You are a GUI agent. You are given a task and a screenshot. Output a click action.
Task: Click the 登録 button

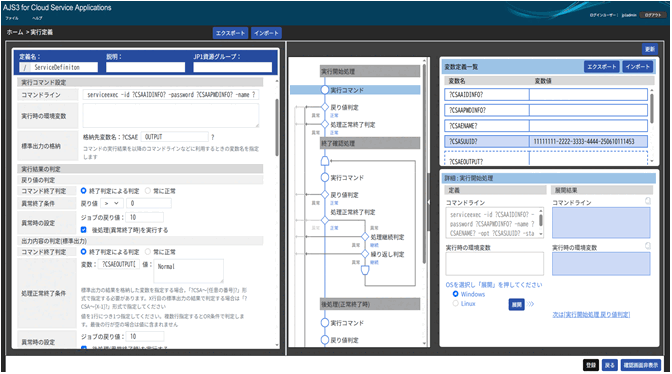591,365
